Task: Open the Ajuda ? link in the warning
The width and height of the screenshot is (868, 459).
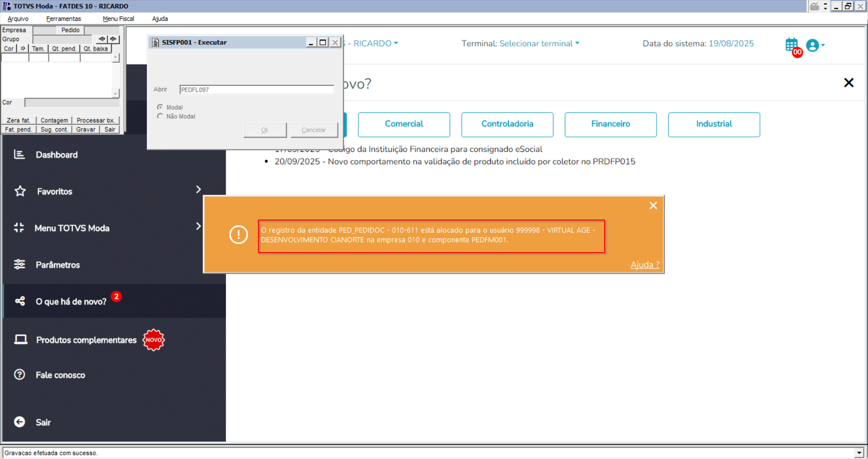Action: coord(645,265)
